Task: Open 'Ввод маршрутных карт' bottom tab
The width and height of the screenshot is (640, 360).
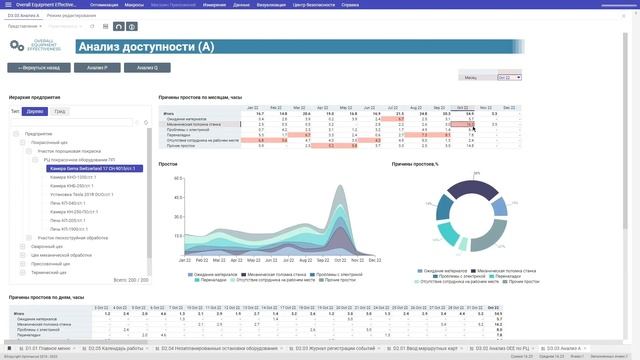Action: [x=425, y=349]
